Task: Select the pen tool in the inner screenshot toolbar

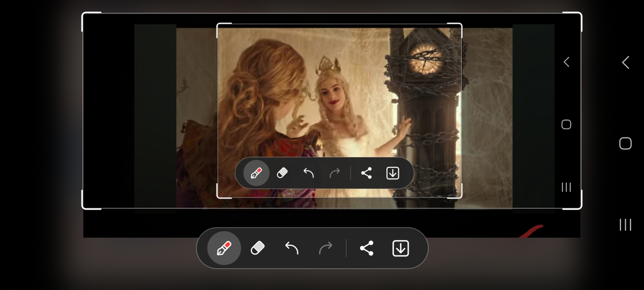Action: [256, 173]
